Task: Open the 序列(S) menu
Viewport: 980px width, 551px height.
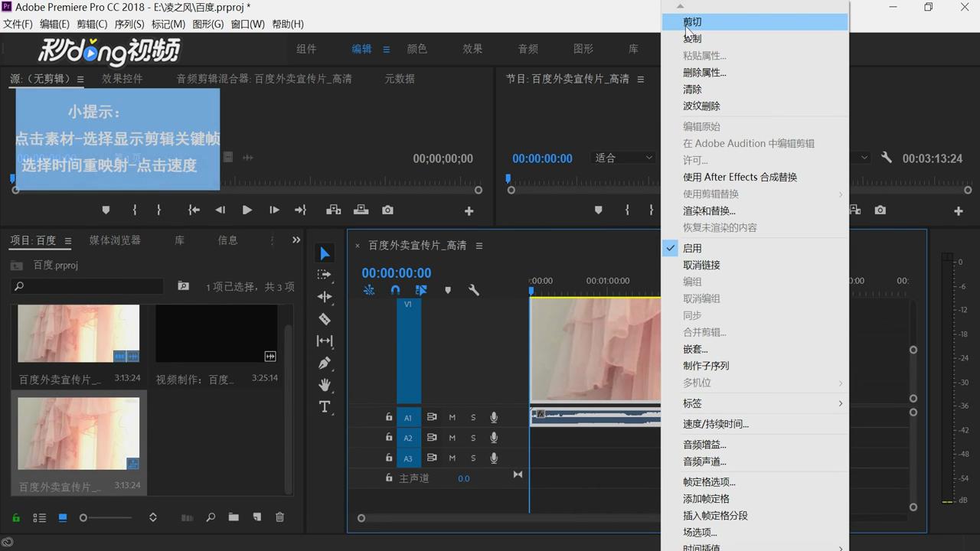Action: point(129,24)
